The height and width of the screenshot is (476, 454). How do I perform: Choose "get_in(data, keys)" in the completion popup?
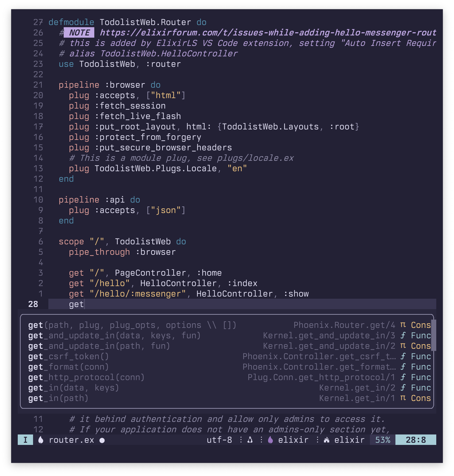(x=73, y=388)
